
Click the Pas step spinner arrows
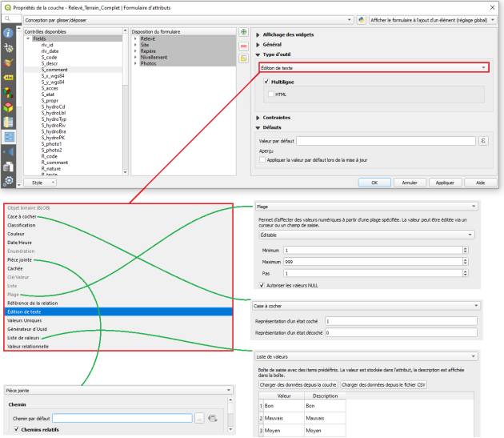tap(465, 273)
